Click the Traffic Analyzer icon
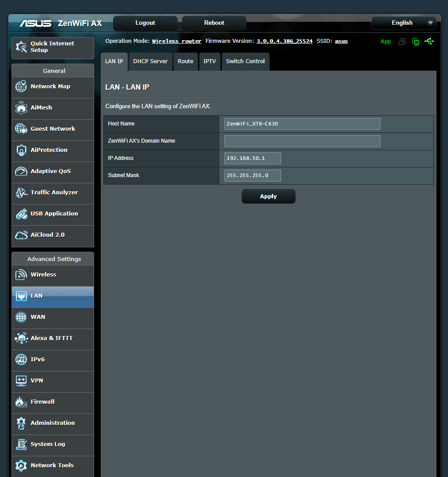The width and height of the screenshot is (448, 477). point(21,193)
